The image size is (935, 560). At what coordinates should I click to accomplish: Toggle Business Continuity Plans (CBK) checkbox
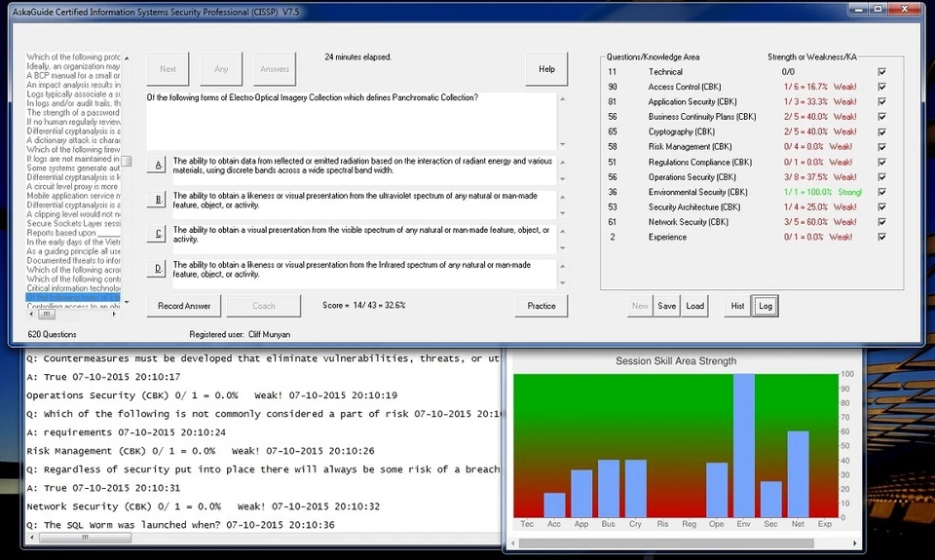pyautogui.click(x=882, y=116)
